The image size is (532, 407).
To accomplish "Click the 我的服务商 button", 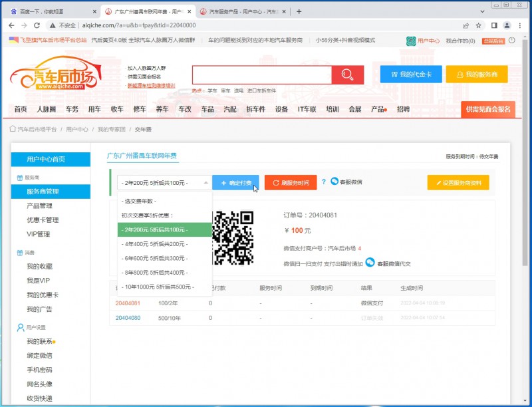I will tap(477, 74).
